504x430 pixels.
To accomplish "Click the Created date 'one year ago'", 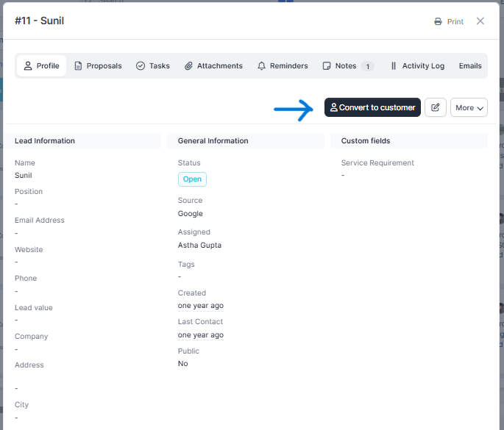I will tap(201, 306).
